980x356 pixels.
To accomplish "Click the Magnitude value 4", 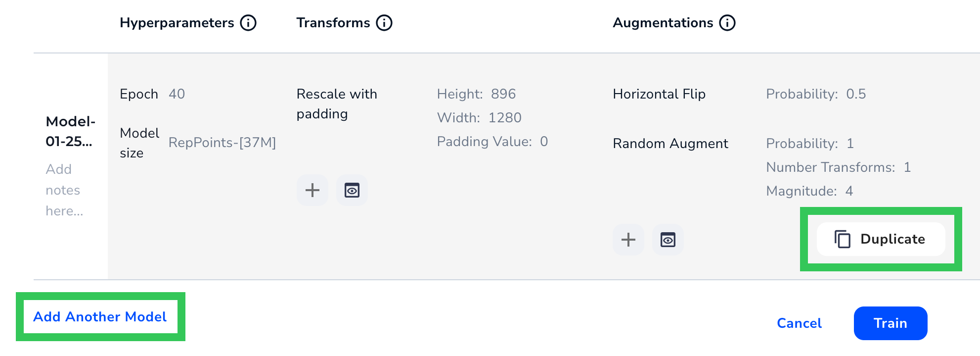I will coord(849,191).
